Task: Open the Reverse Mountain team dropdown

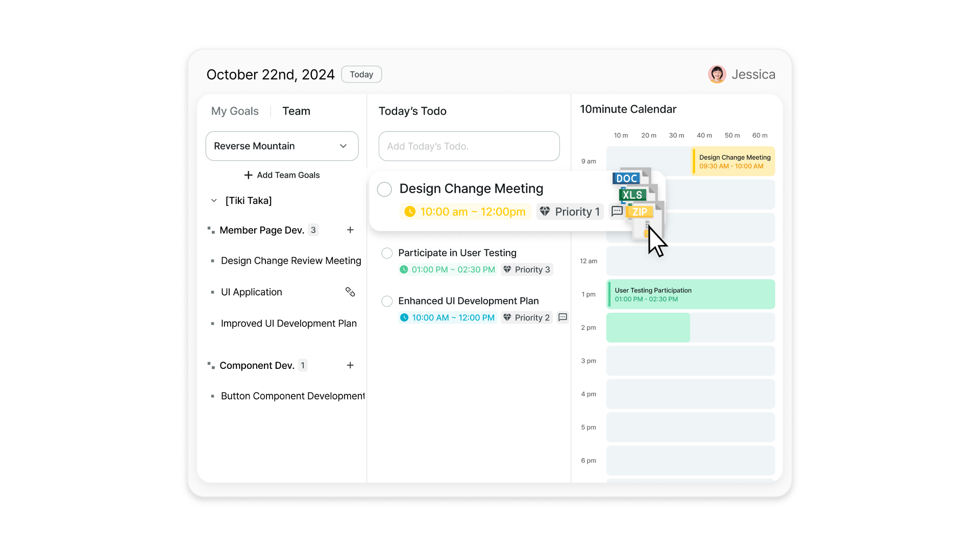Action: [x=282, y=146]
